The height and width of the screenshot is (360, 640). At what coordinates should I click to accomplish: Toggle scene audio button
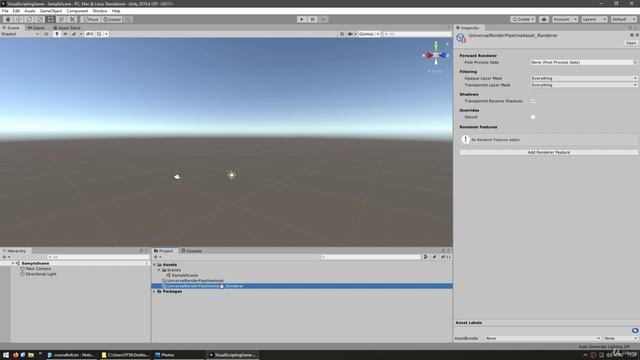click(65, 34)
